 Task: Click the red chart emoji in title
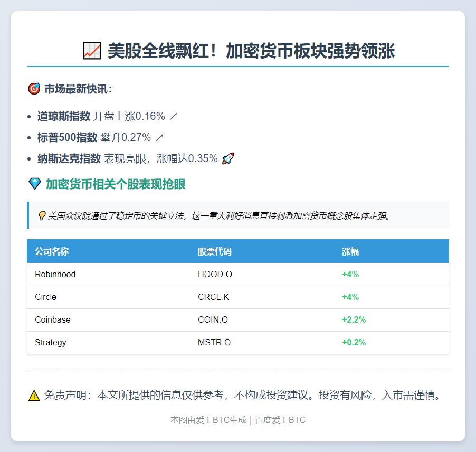[92, 50]
